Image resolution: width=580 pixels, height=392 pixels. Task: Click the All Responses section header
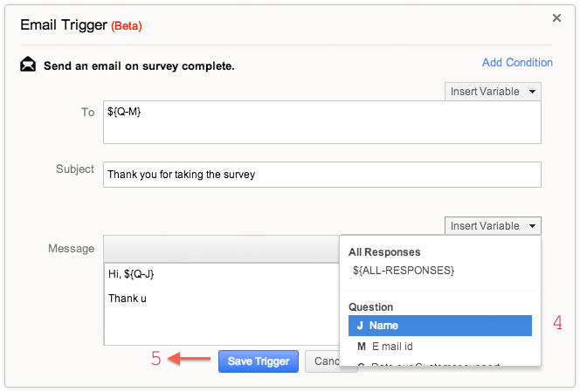384,252
